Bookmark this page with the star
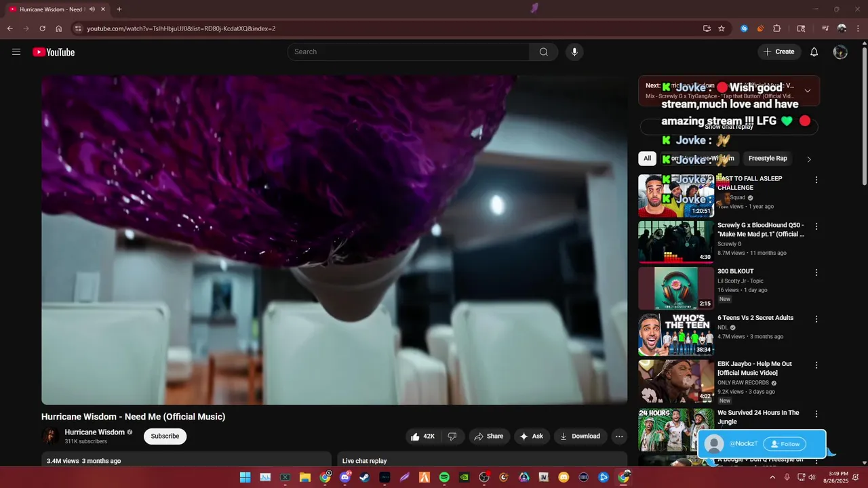 pos(722,28)
